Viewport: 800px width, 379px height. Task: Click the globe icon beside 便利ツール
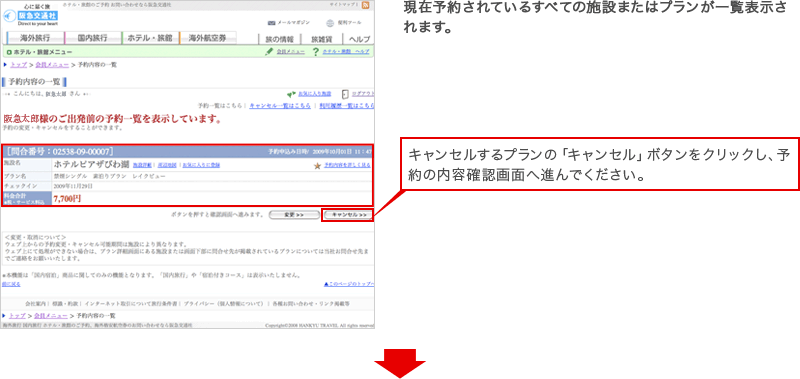[330, 23]
